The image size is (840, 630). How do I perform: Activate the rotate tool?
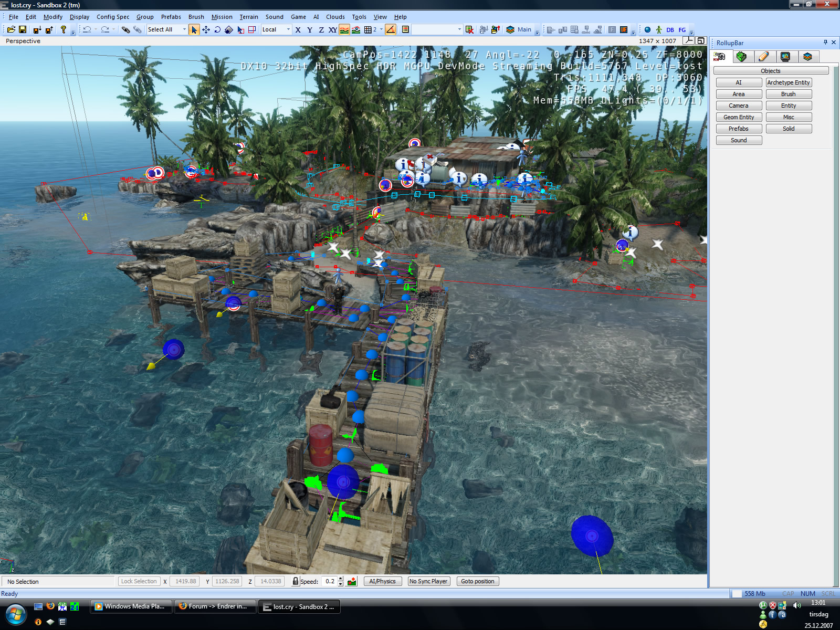coord(217,30)
